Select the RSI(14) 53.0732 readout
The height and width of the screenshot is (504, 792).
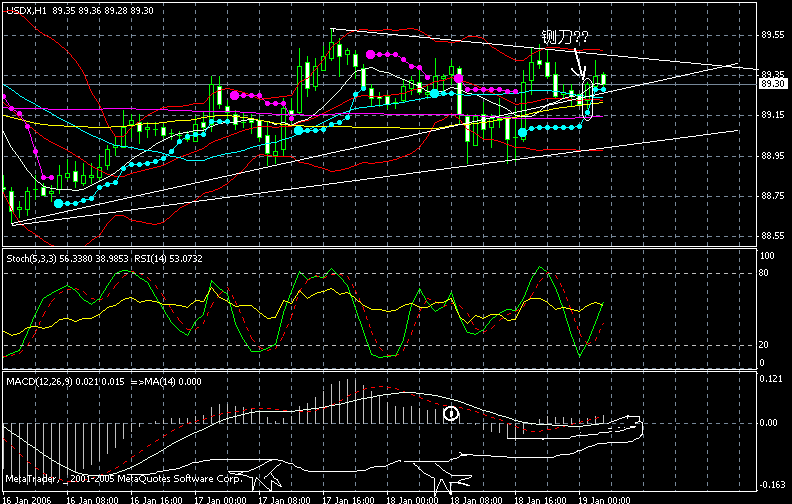click(168, 259)
